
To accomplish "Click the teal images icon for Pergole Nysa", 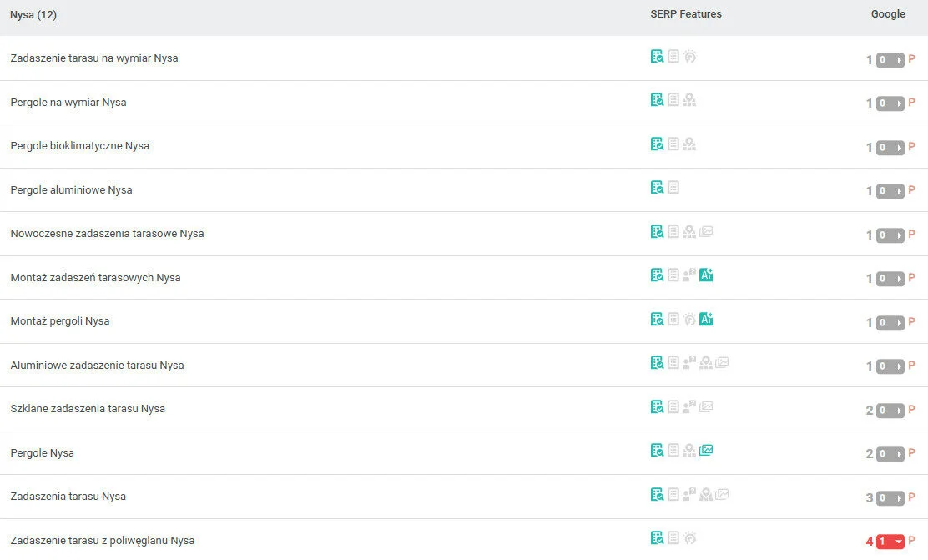I will (706, 451).
